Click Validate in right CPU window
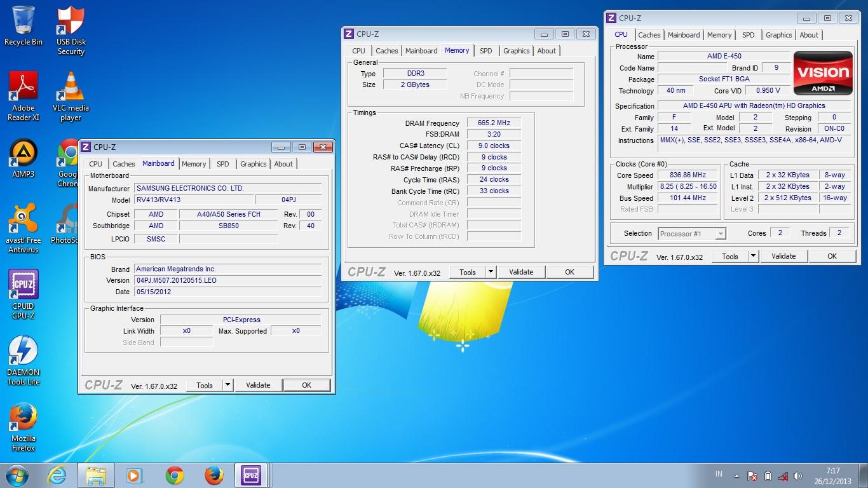 783,256
